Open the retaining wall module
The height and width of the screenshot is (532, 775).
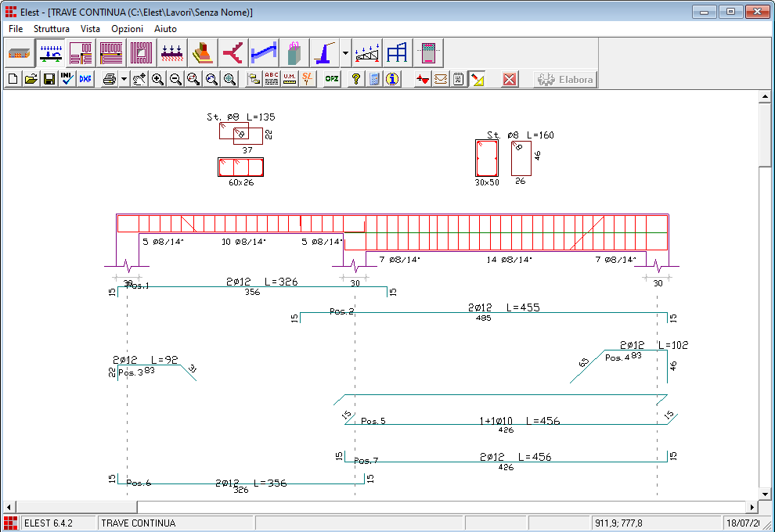point(323,52)
